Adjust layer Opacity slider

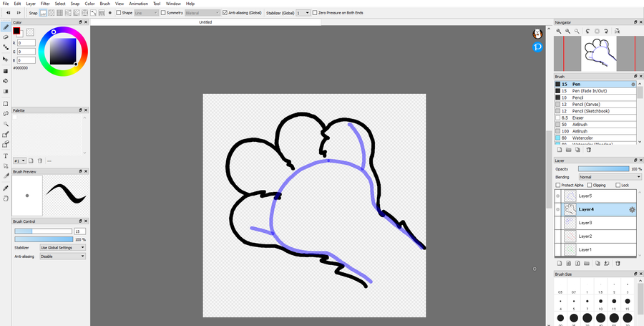(x=603, y=169)
